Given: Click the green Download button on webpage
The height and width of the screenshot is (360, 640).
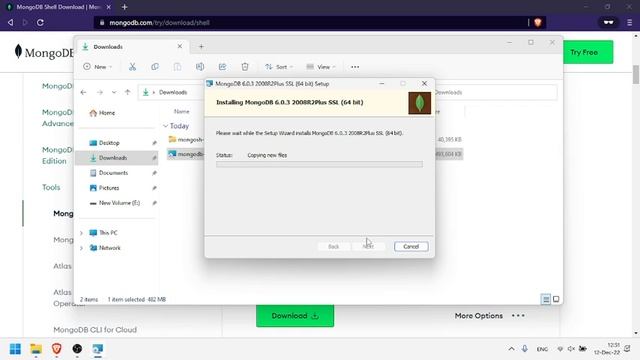Looking at the screenshot, I should [295, 316].
